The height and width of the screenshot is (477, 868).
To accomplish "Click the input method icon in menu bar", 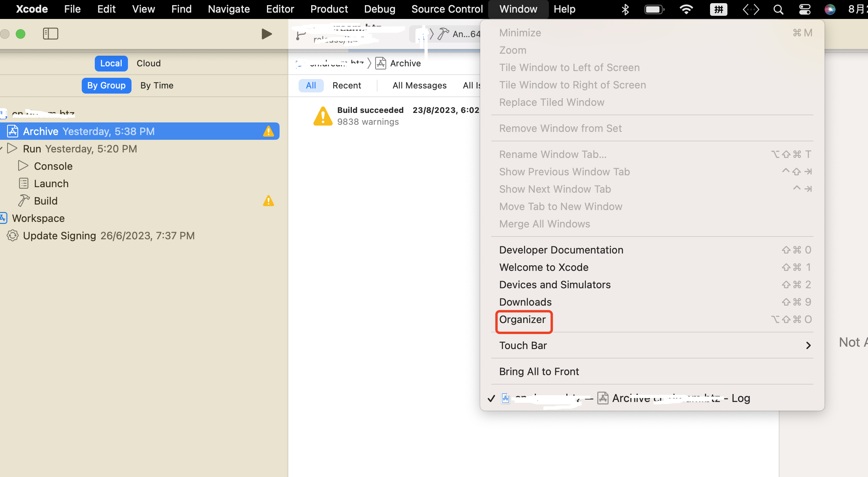I will pos(719,9).
